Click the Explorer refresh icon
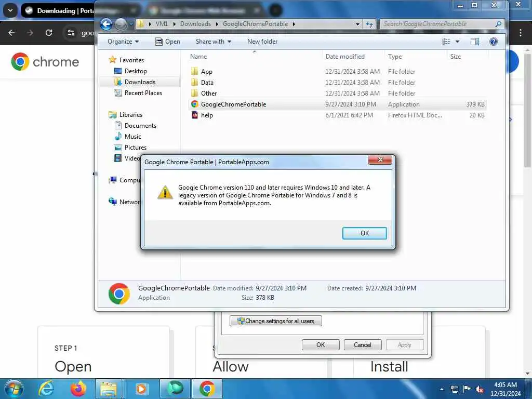 pos(369,24)
